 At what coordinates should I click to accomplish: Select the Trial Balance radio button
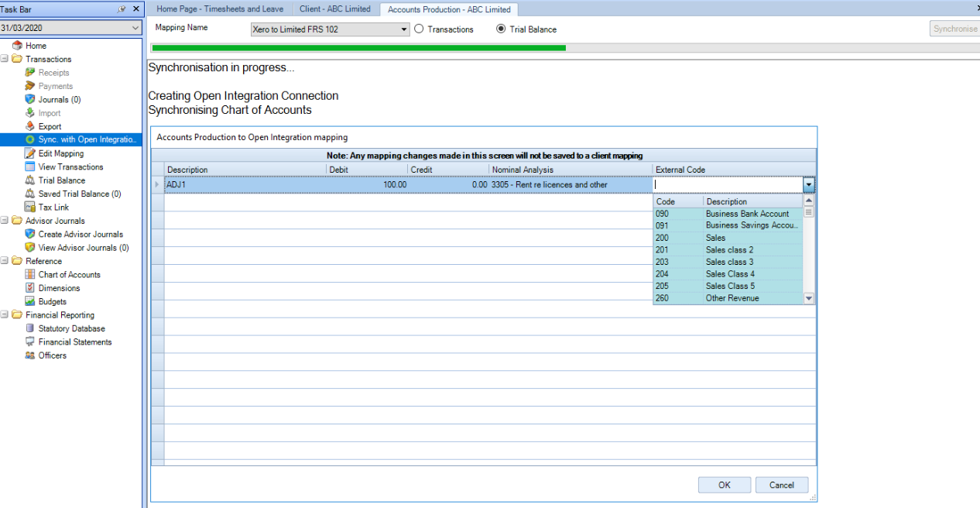501,29
